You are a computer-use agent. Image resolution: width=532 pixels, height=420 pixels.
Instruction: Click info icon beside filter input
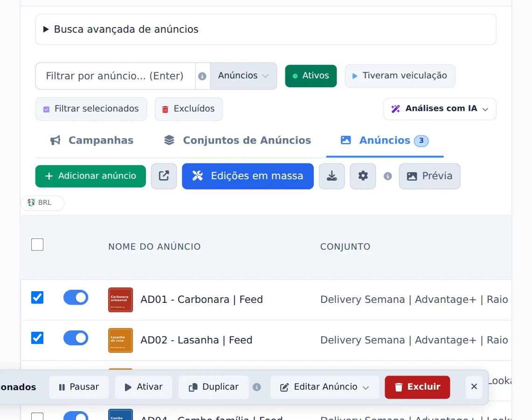pos(202,76)
